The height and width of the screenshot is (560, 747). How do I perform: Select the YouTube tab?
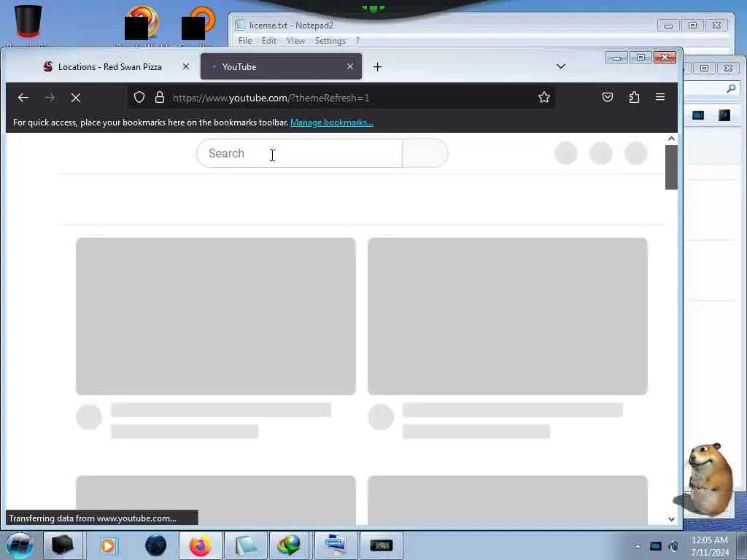click(281, 66)
